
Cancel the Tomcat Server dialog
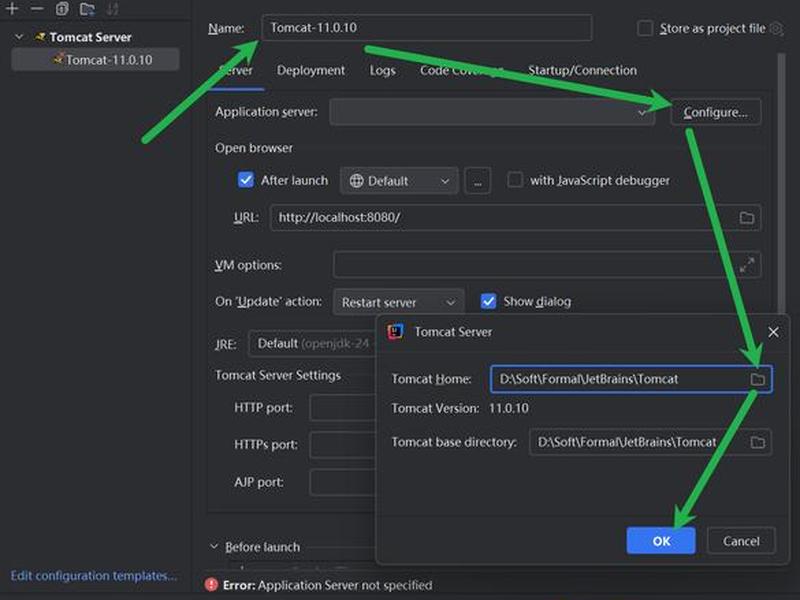pyautogui.click(x=741, y=541)
